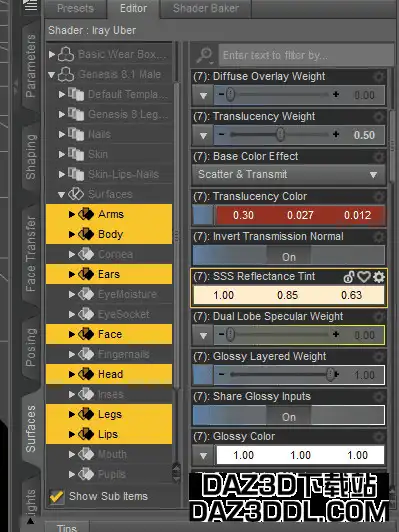The height and width of the screenshot is (532, 399).
Task: Click the minus icon on Glossy Layered Weight slider
Action: [222, 375]
